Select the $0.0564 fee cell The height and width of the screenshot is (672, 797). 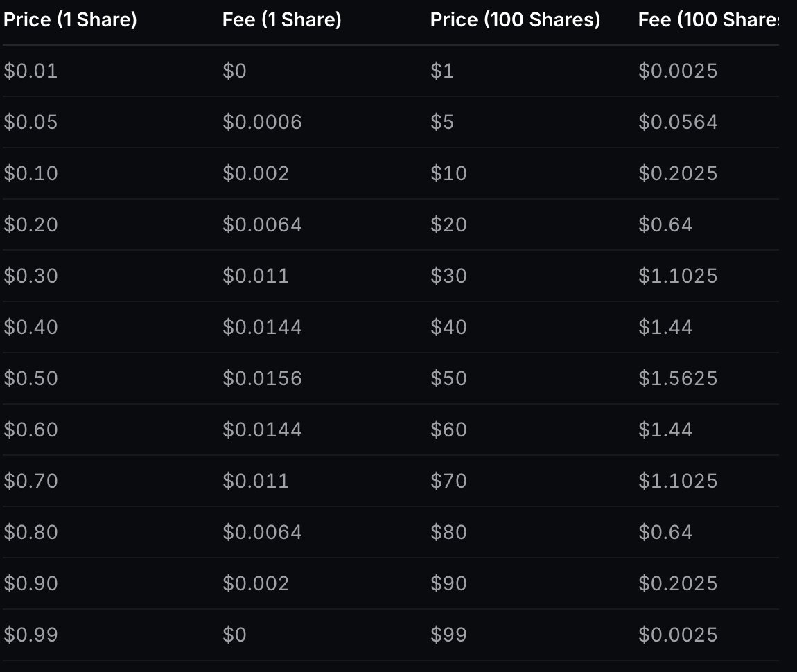(677, 123)
